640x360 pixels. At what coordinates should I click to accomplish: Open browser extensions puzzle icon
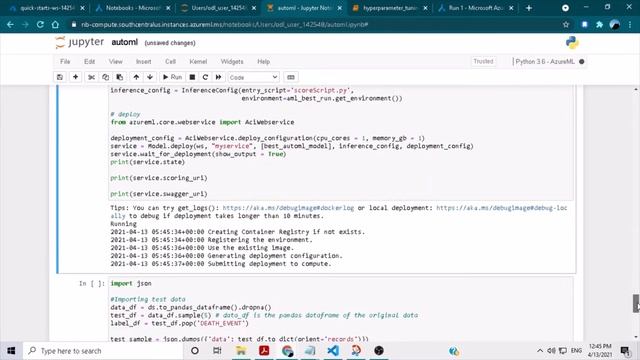pos(599,24)
